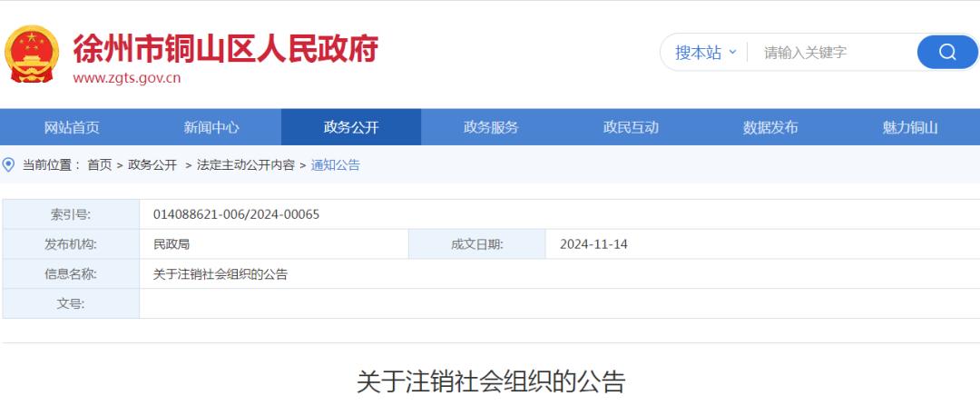Image resolution: width=980 pixels, height=406 pixels.
Task: Click 政务公开 in the breadcrumb trail
Action: coord(152,164)
